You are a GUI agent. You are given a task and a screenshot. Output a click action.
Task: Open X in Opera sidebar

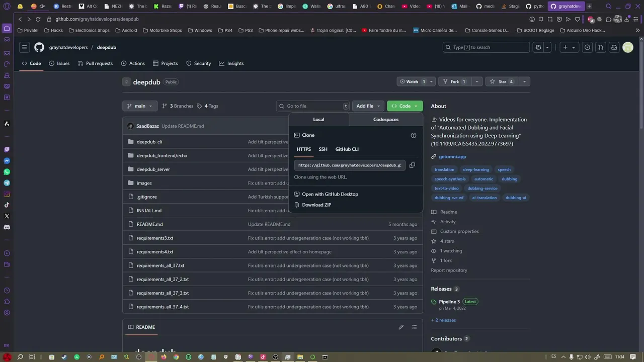[7, 216]
